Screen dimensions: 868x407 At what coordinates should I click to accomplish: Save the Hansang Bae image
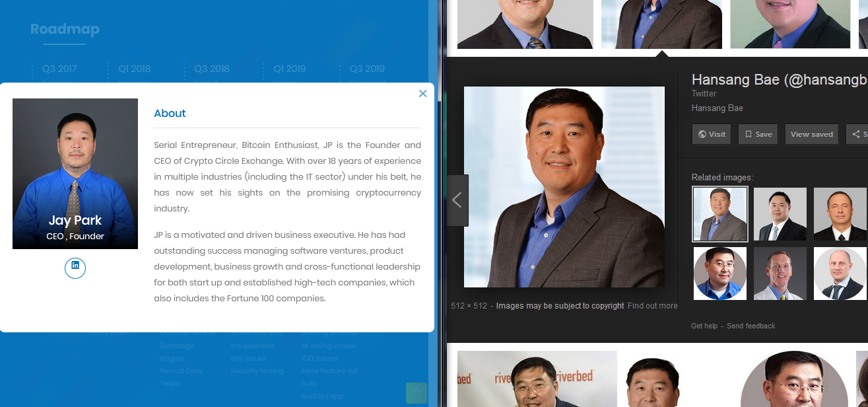pyautogui.click(x=758, y=134)
